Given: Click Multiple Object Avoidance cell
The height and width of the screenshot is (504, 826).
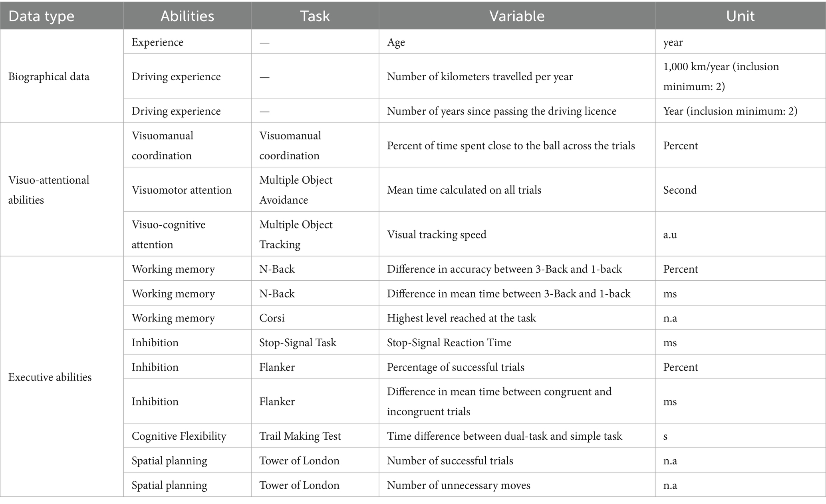Looking at the screenshot, I should (x=296, y=190).
